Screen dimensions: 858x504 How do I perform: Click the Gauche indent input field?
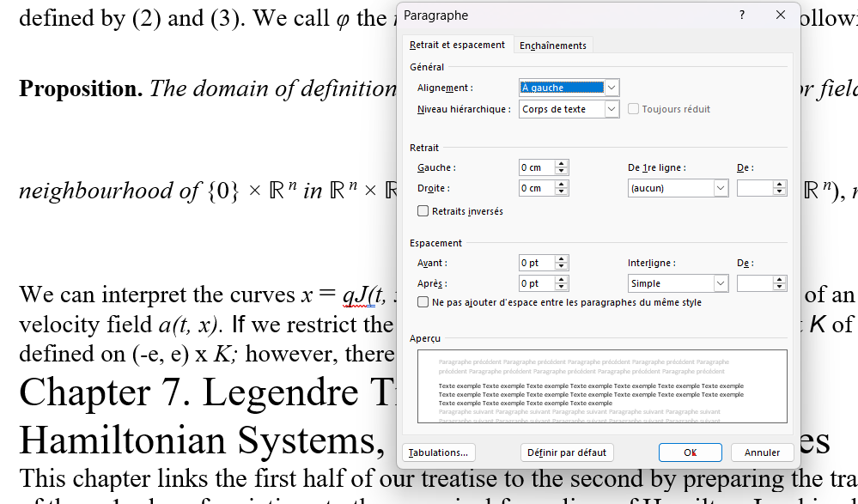[537, 167]
